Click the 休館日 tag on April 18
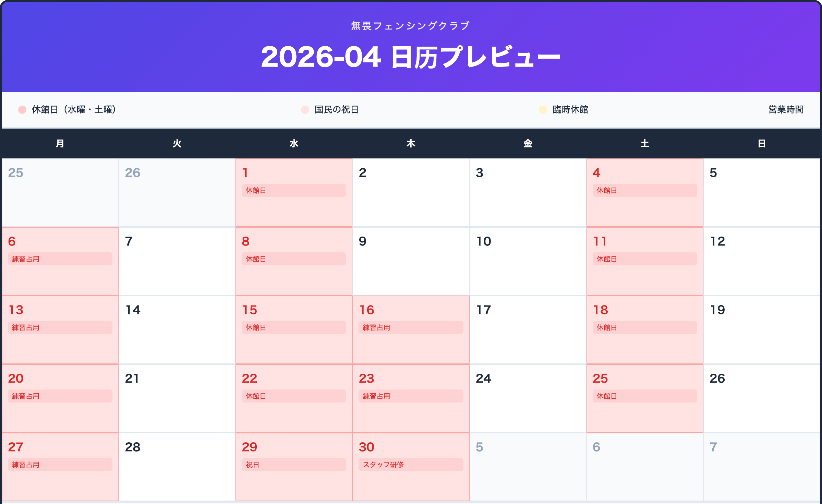The width and height of the screenshot is (822, 504). pyautogui.click(x=644, y=327)
